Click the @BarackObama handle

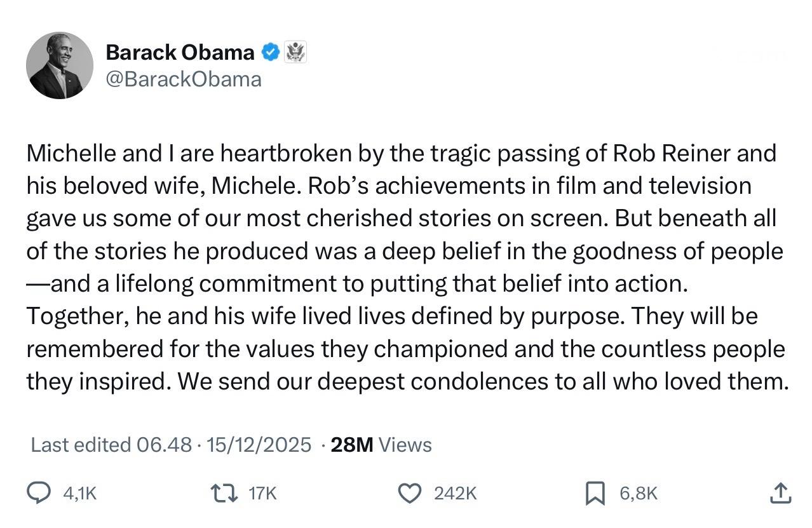tap(184, 79)
